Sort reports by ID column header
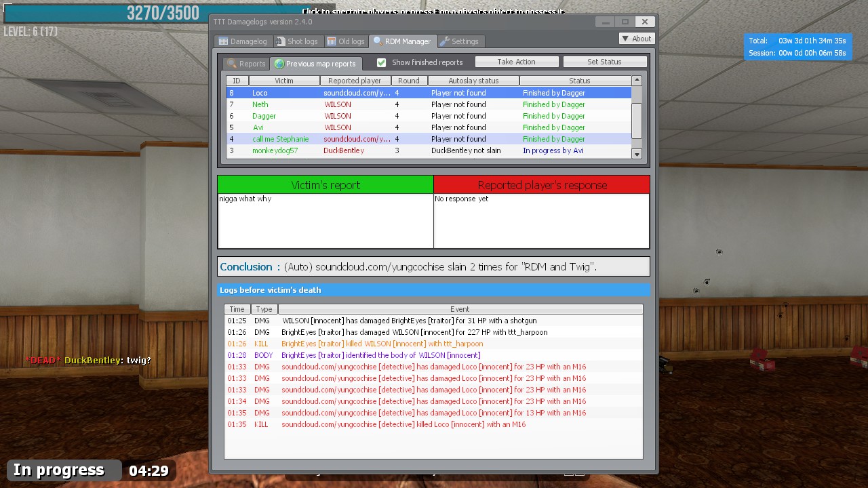Viewport: 868px width, 488px height. pyautogui.click(x=237, y=81)
